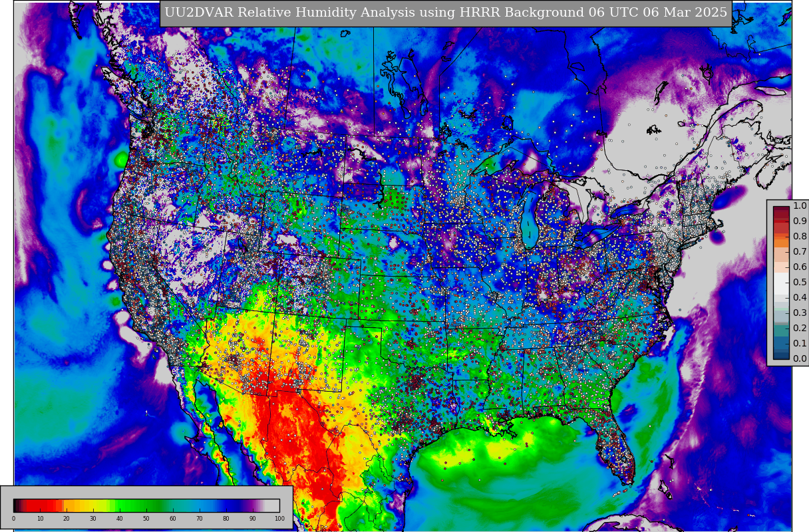Click the '0.9' label on the right colorbar

[800, 221]
